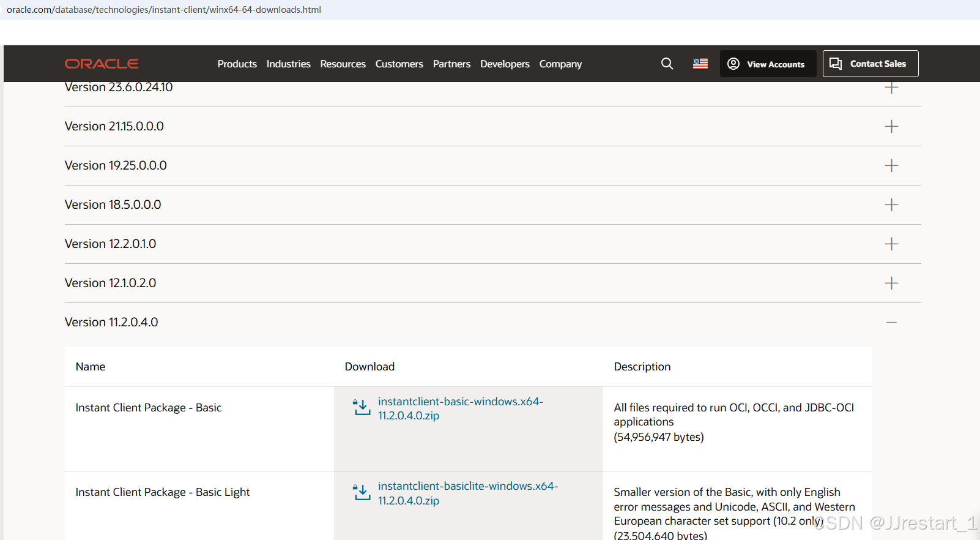The height and width of the screenshot is (540, 980).
Task: Expand Version 21.15.0.0.0 plus icon
Action: (891, 126)
